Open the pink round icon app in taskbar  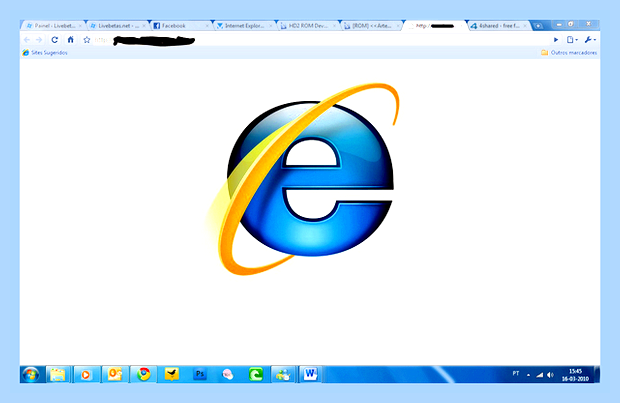228,374
